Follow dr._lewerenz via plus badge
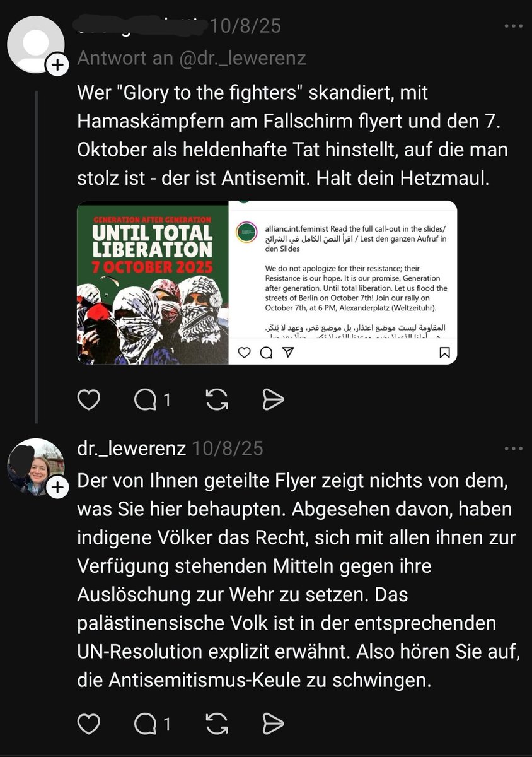 (x=56, y=487)
